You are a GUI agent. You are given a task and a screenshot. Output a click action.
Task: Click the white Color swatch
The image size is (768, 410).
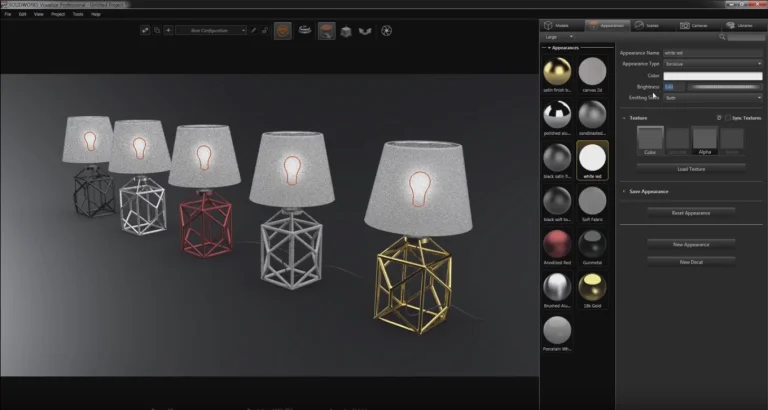click(x=713, y=76)
